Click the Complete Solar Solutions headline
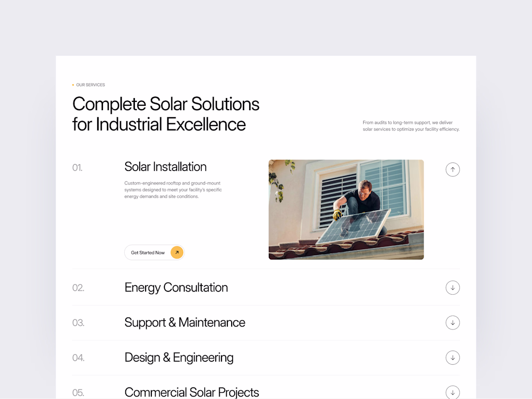 [165, 114]
